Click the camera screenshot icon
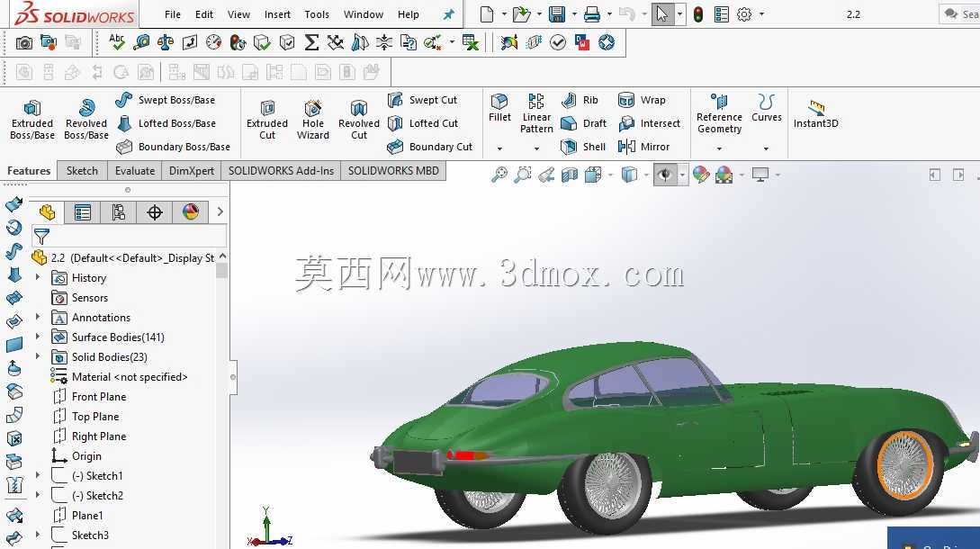Screen dimensions: 980x549 point(23,42)
